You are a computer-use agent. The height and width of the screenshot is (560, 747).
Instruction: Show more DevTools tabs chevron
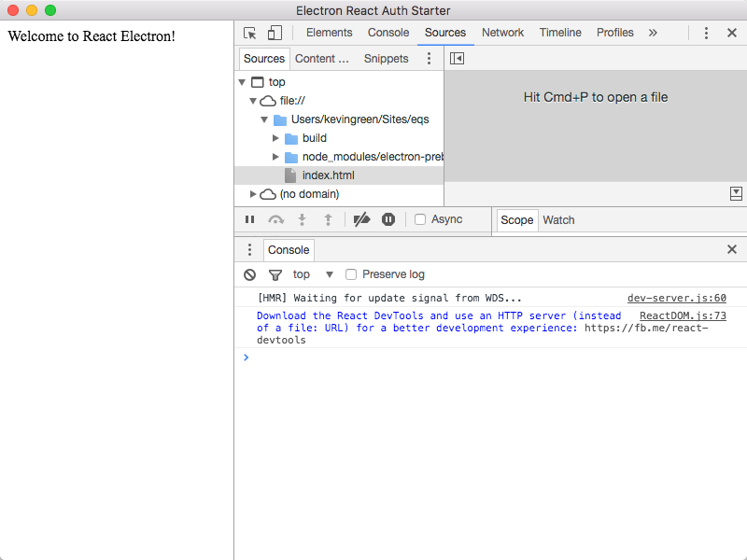click(x=653, y=33)
